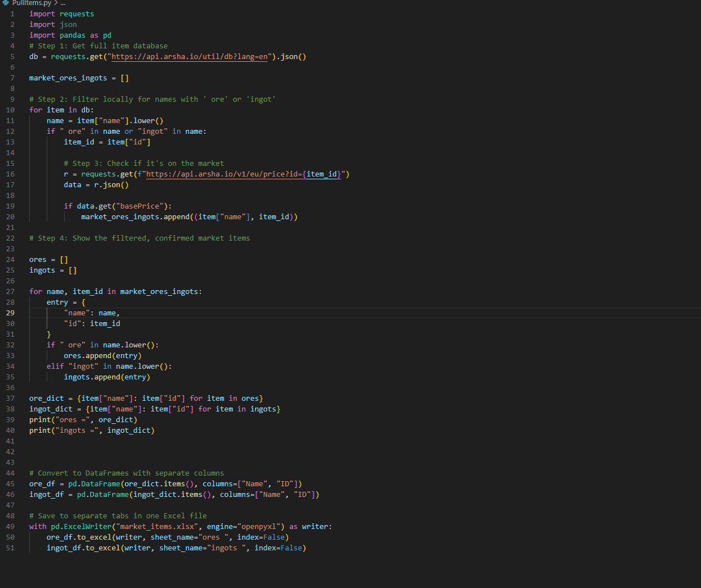
Task: Click line number 44 in the gutter
Action: 11,473
